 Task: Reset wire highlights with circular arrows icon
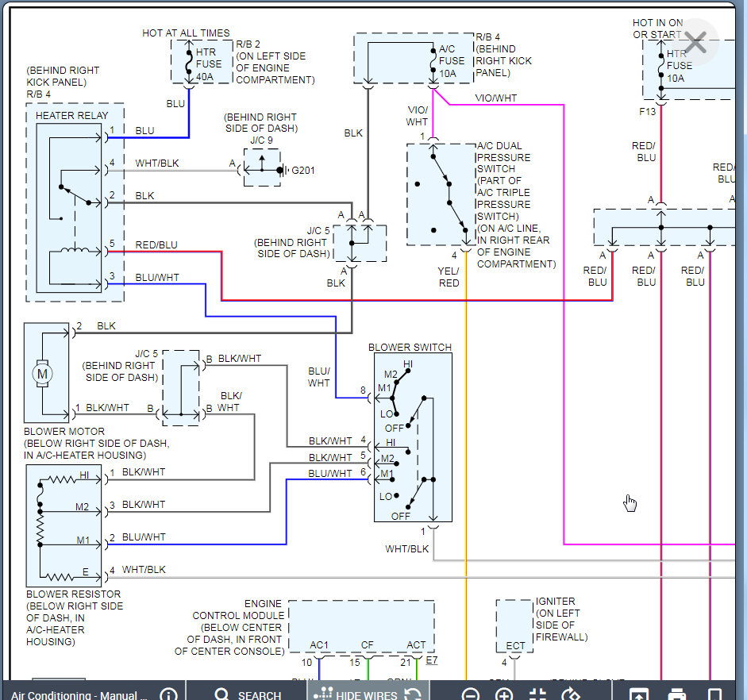413,694
